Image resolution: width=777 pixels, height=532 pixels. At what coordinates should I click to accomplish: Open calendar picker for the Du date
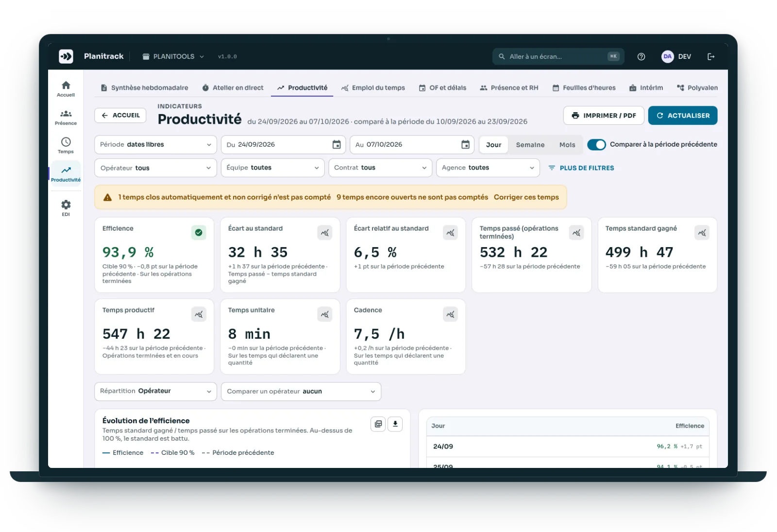(x=337, y=145)
